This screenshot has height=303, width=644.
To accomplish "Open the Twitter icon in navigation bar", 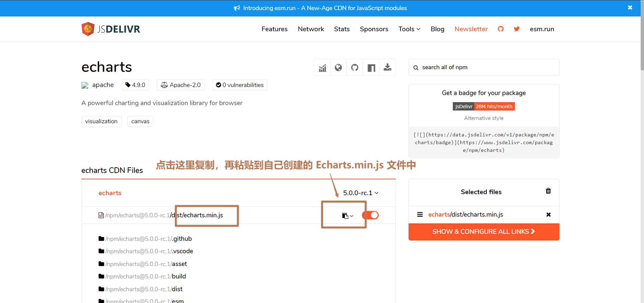I will pos(517,29).
